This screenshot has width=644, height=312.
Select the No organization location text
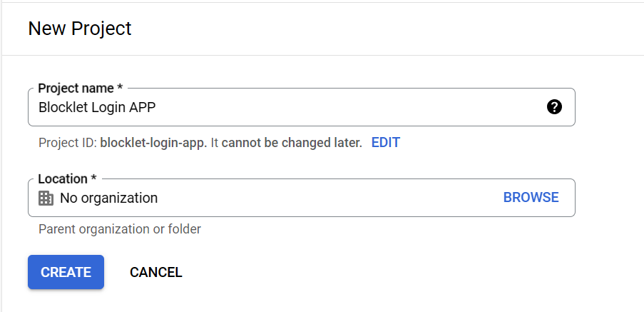108,198
